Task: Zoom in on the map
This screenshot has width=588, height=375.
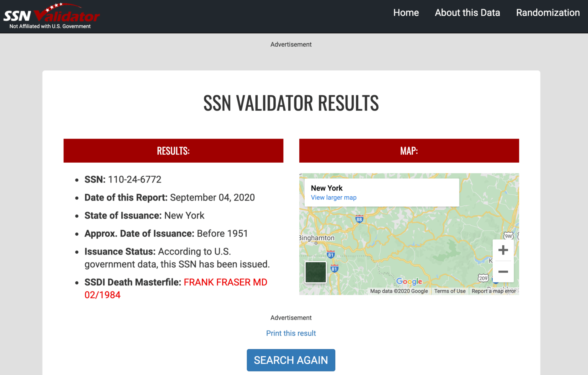Action: (503, 250)
